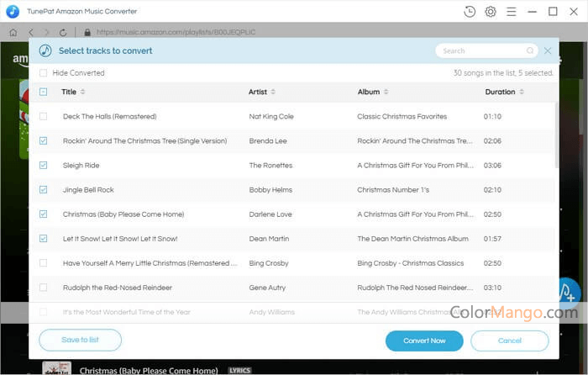Click the Save to list button
This screenshot has width=588, height=375.
81,340
